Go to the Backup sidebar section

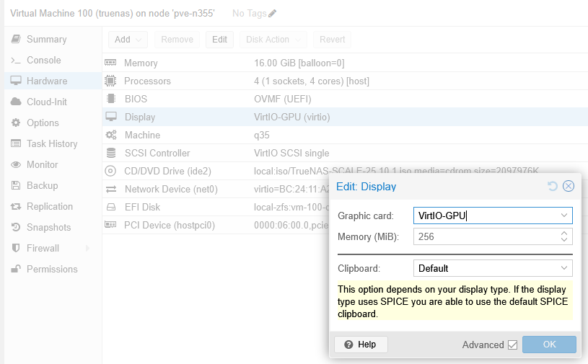42,185
